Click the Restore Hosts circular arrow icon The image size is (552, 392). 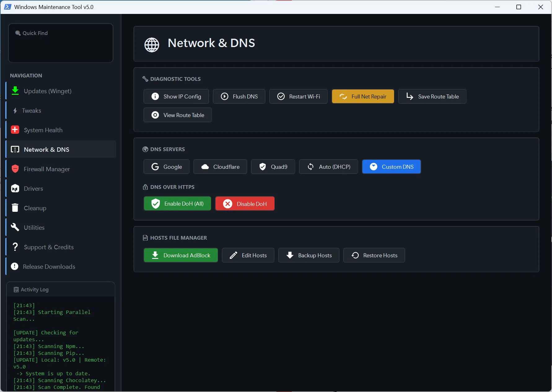355,255
